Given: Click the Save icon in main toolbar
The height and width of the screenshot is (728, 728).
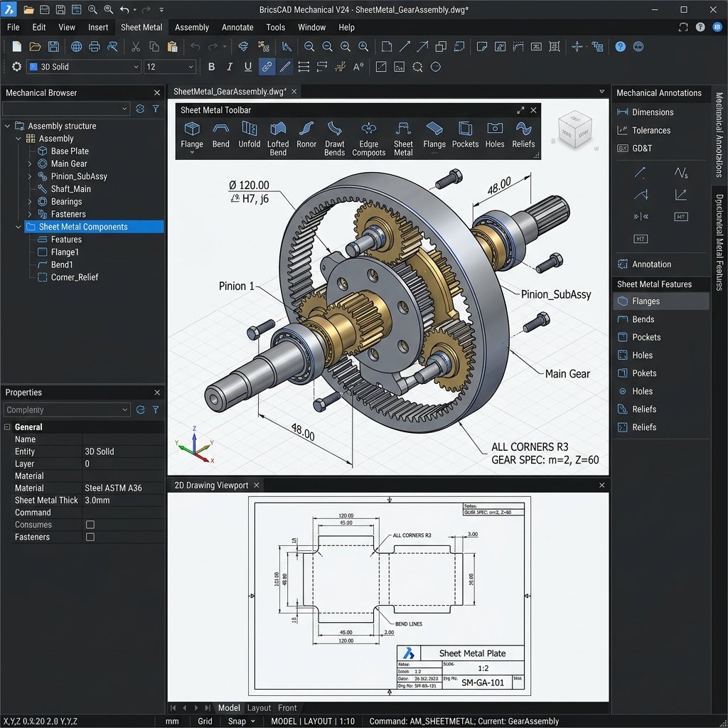Looking at the screenshot, I should [53, 46].
